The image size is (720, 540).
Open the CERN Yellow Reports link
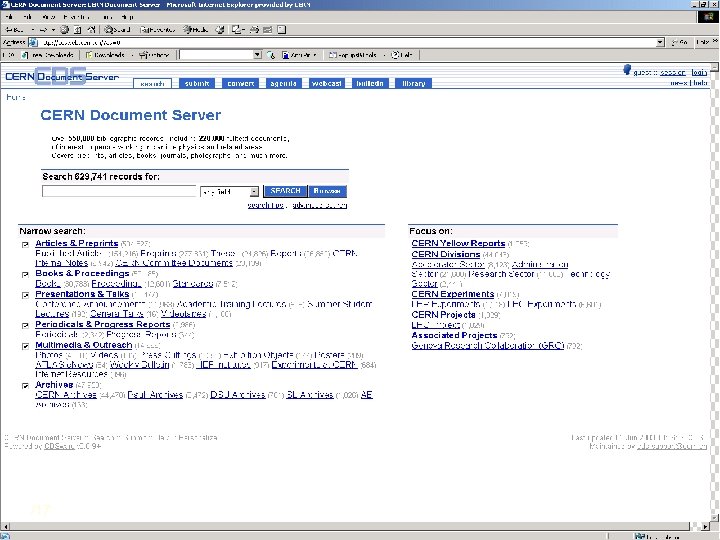[x=458, y=243]
